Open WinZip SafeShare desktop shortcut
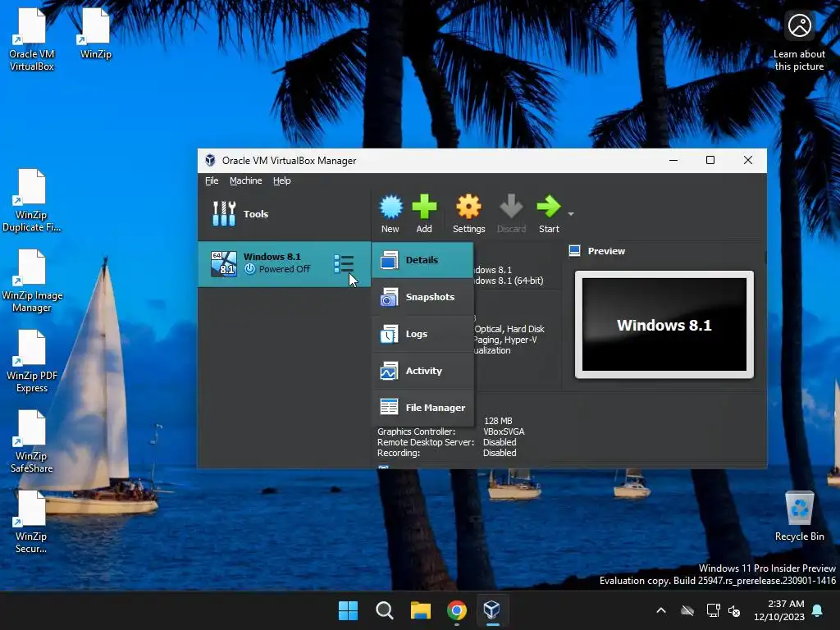 click(x=32, y=441)
